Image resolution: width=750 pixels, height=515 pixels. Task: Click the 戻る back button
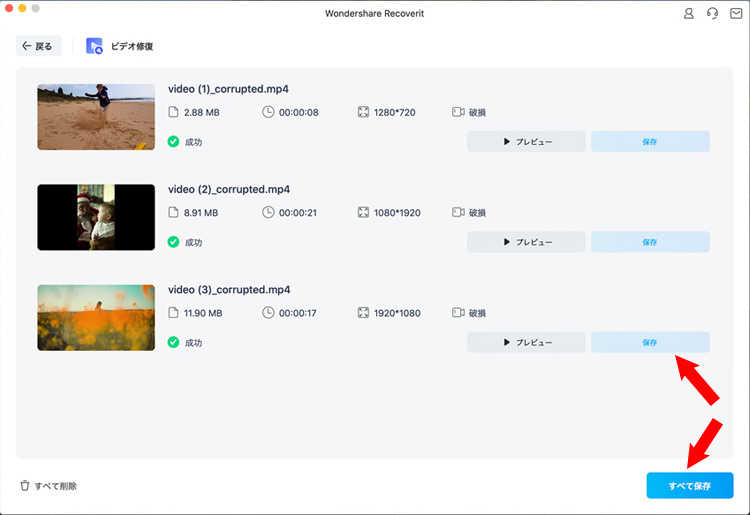(x=39, y=46)
